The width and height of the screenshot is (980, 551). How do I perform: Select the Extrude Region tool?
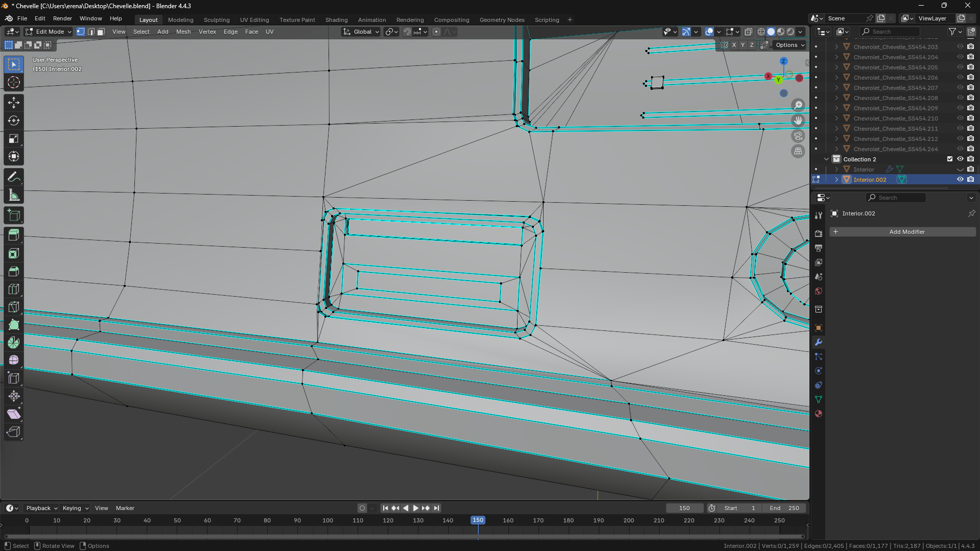[14, 235]
